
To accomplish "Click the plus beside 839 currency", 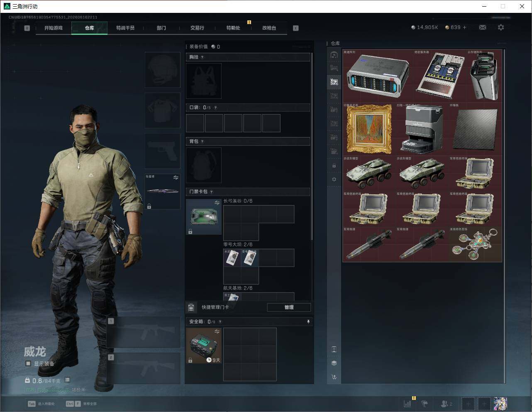I will [464, 27].
